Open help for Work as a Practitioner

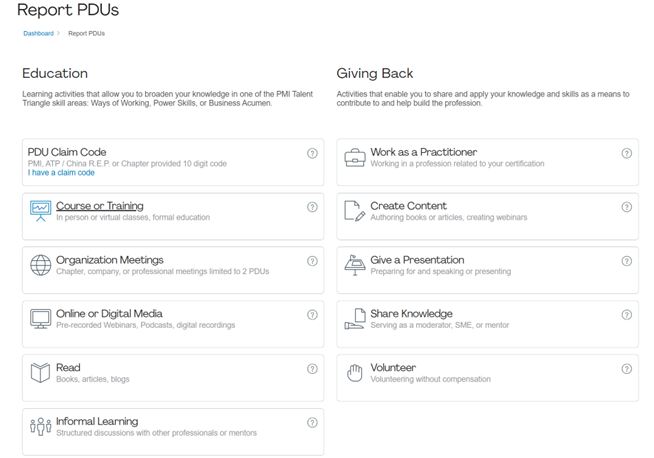pyautogui.click(x=627, y=153)
